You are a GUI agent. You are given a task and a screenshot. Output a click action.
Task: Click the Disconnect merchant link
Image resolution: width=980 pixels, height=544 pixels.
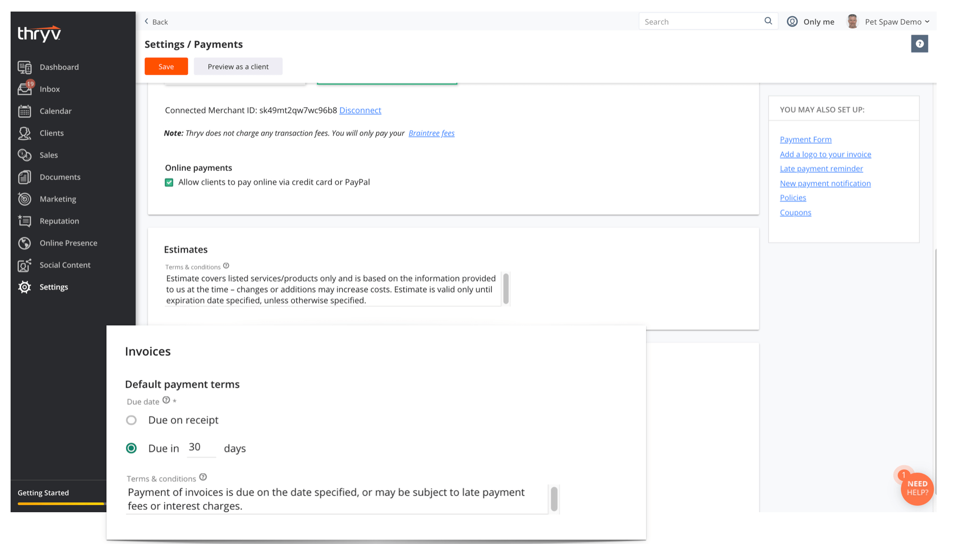click(x=360, y=110)
